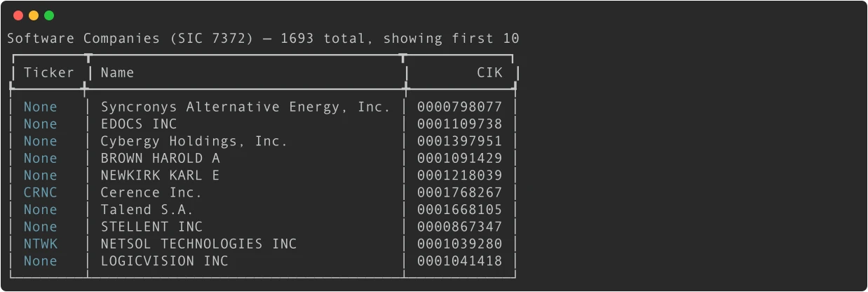Click the red close window button
This screenshot has width=868, height=292.
pos(18,15)
